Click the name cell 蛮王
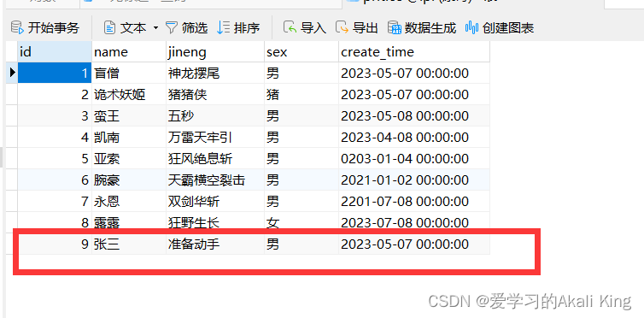Screen dimensions: 644x318 pos(129,116)
